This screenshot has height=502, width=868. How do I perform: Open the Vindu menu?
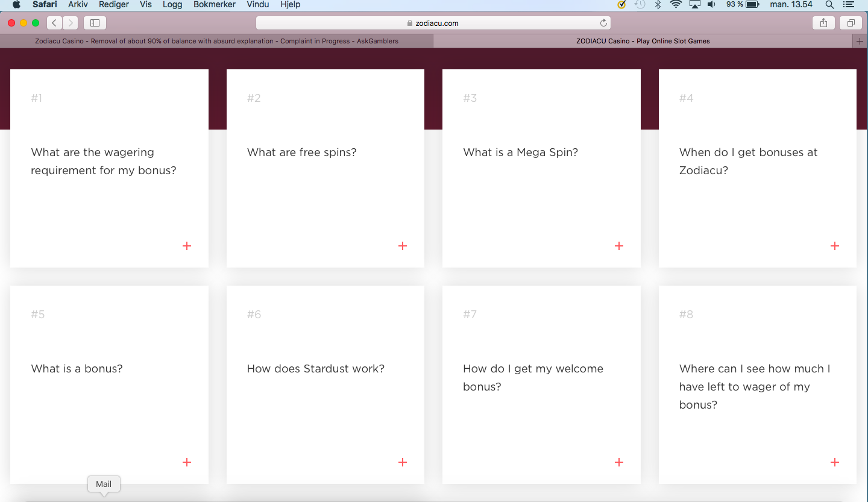(258, 5)
